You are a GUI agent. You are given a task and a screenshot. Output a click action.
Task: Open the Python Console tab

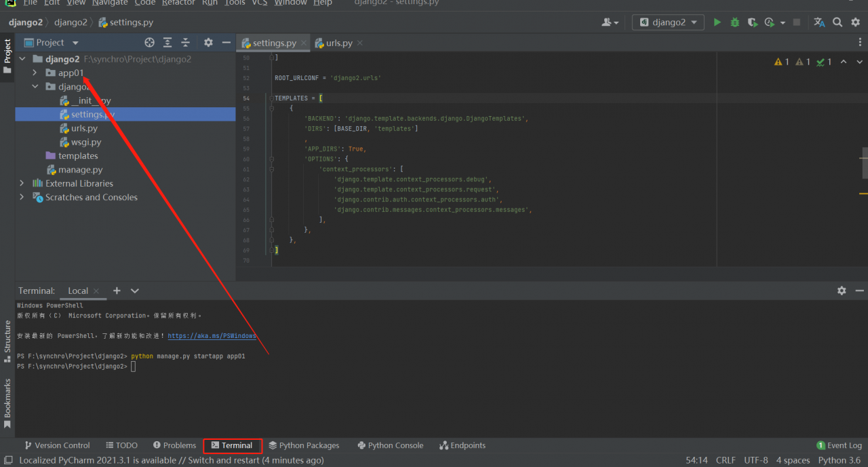(x=390, y=445)
